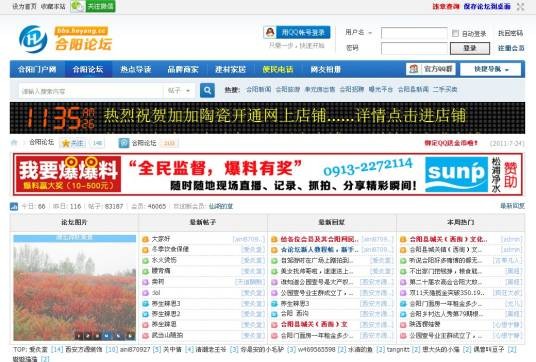Open the red 违章查询 link
536x362 pixels.
(446, 6)
